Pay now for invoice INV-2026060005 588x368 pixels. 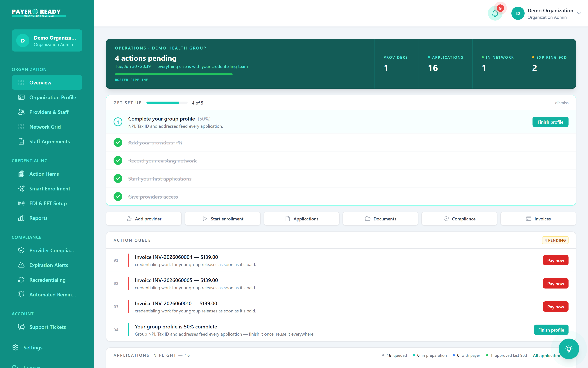tap(555, 283)
